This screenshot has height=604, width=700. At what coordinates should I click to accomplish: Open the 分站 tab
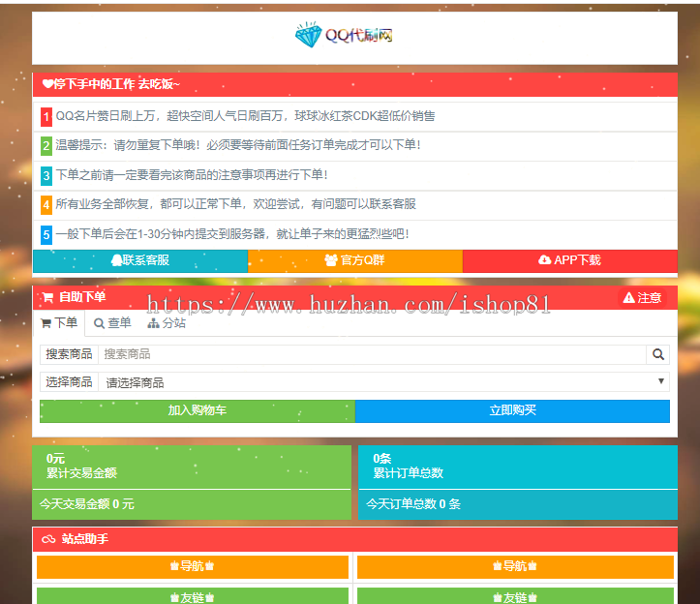coord(167,322)
